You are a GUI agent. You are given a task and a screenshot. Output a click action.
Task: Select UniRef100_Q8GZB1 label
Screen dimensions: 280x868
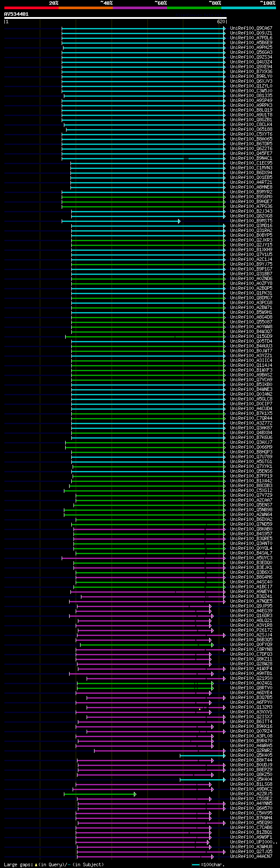coord(251,120)
